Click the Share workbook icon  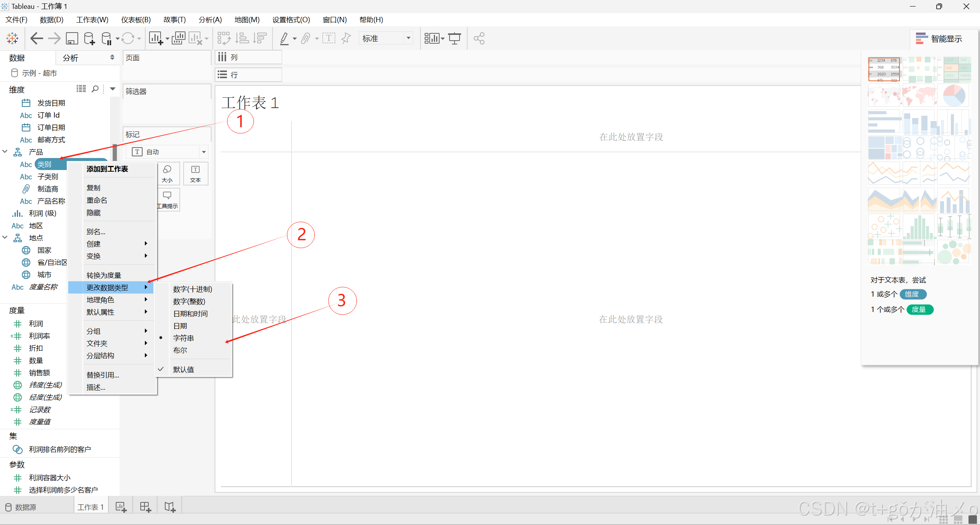pyautogui.click(x=479, y=38)
